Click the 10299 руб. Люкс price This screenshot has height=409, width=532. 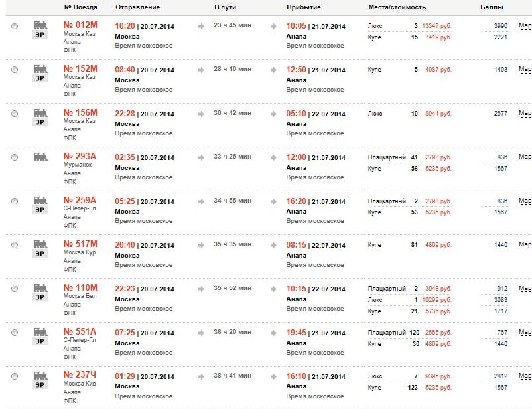tap(436, 300)
